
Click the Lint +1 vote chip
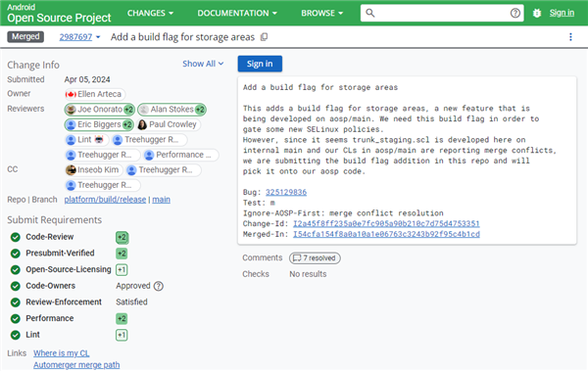[122, 335]
